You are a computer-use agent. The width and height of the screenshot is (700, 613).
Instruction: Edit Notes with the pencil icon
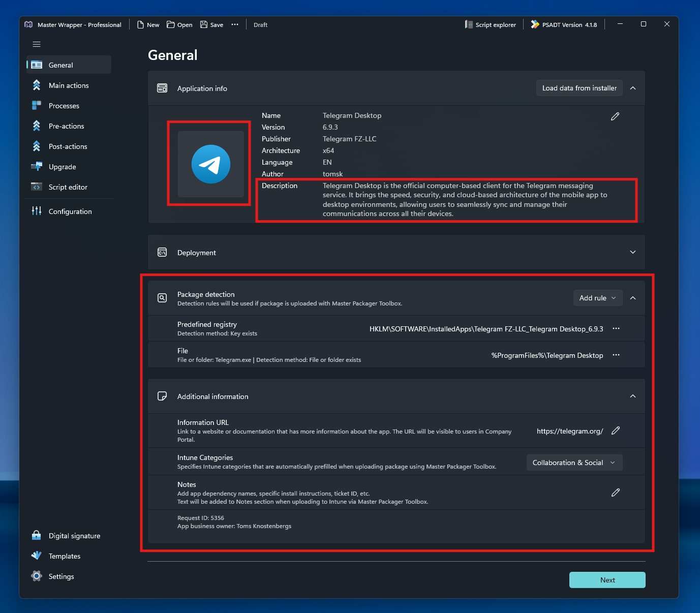[x=616, y=493]
